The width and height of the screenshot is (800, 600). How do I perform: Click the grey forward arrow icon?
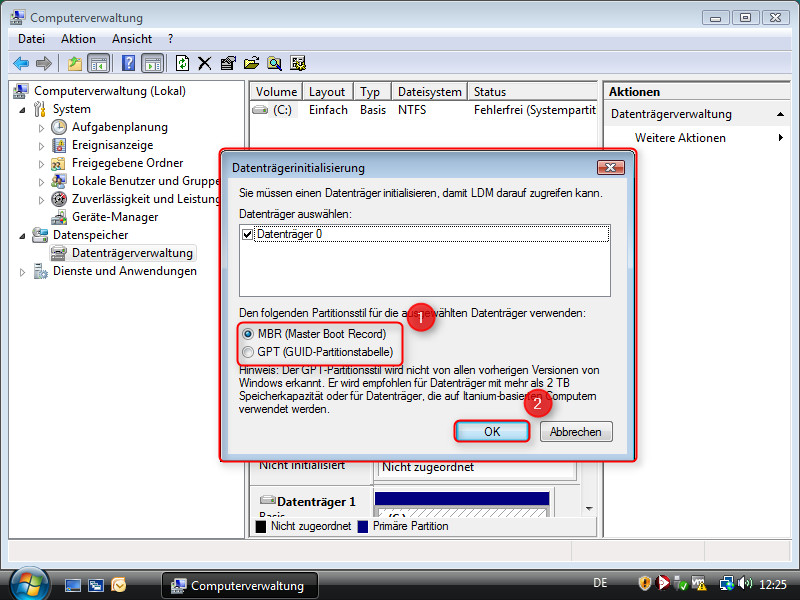tap(44, 64)
